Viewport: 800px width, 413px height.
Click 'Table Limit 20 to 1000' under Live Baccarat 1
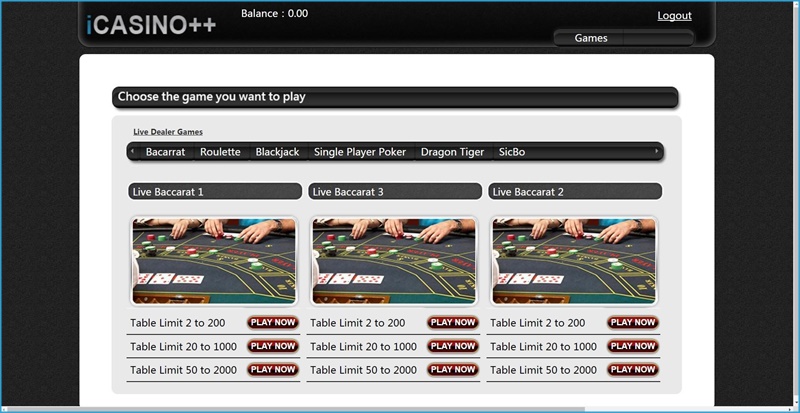tap(183, 347)
